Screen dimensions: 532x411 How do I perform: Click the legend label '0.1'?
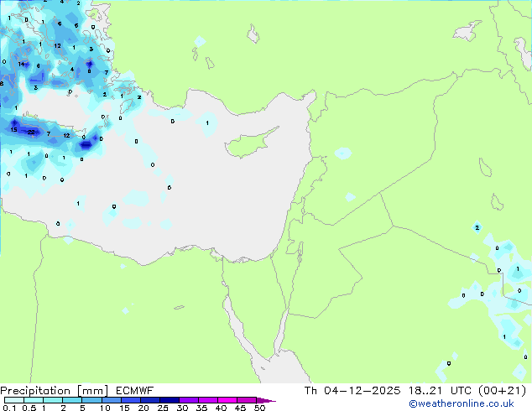9,408
